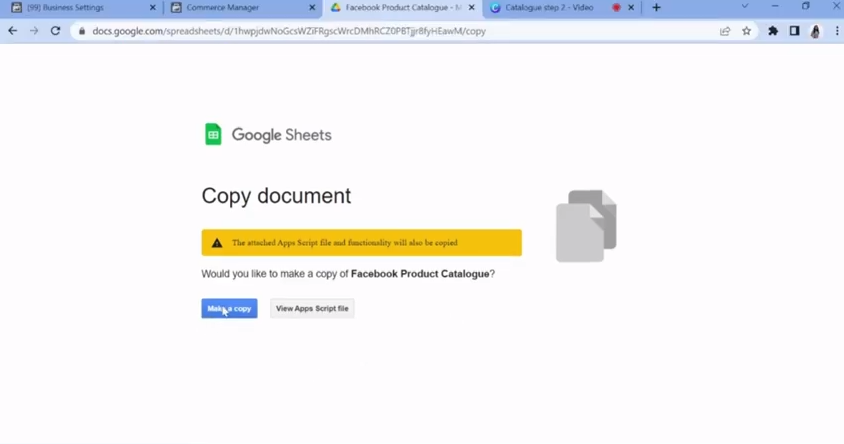Click the Facebook Product Catalogue bold name
844x444 pixels.
[420, 274]
